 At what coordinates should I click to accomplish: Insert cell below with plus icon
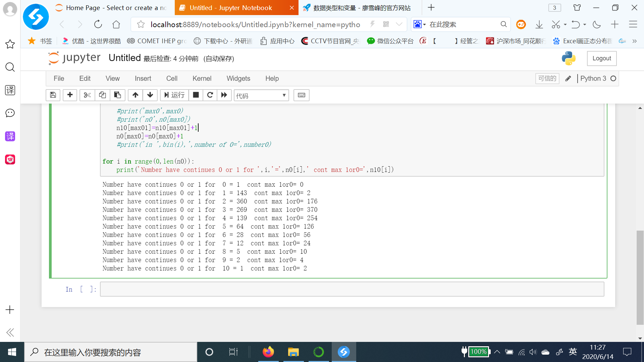70,95
